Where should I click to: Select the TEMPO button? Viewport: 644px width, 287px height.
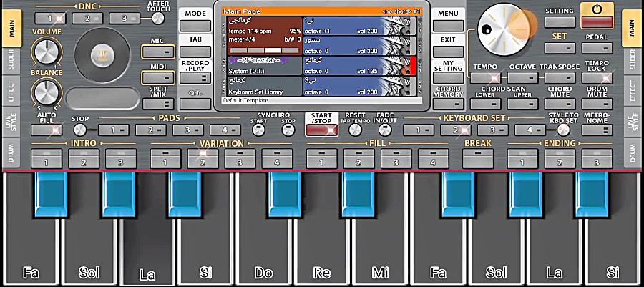485,78
